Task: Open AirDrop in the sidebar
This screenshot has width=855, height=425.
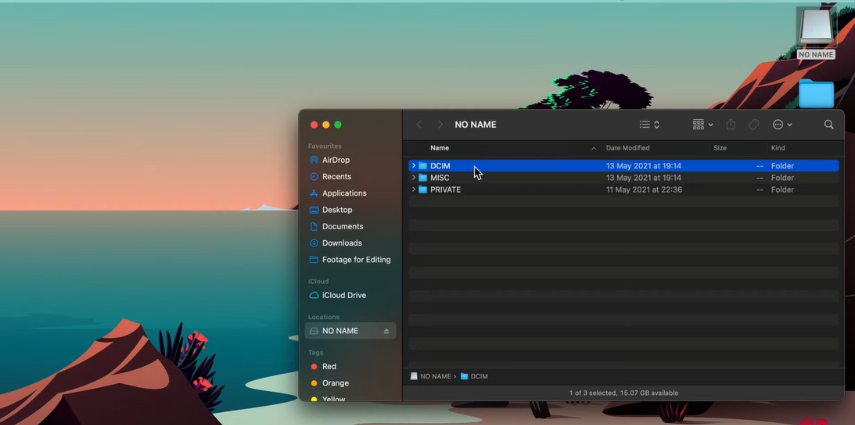Action: pos(335,160)
